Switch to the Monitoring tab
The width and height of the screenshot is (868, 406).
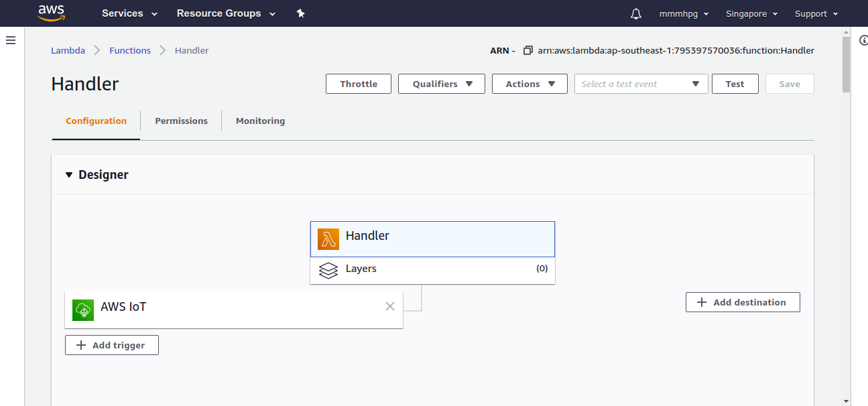[260, 121]
